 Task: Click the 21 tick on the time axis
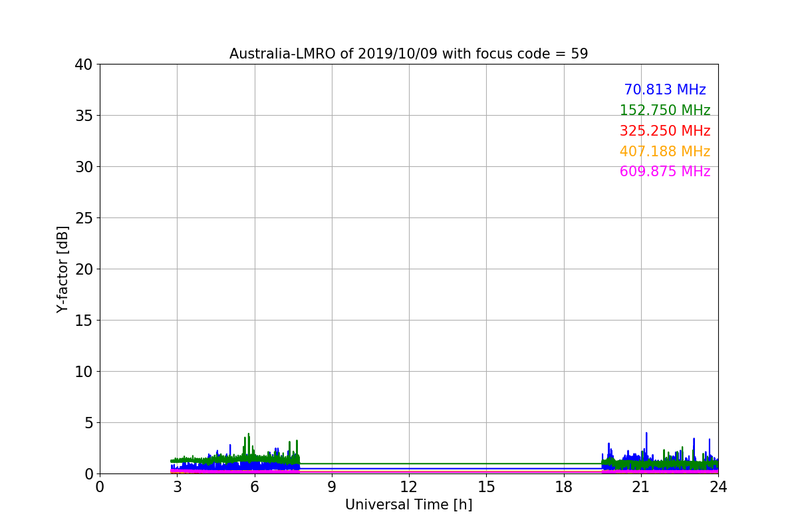point(640,487)
